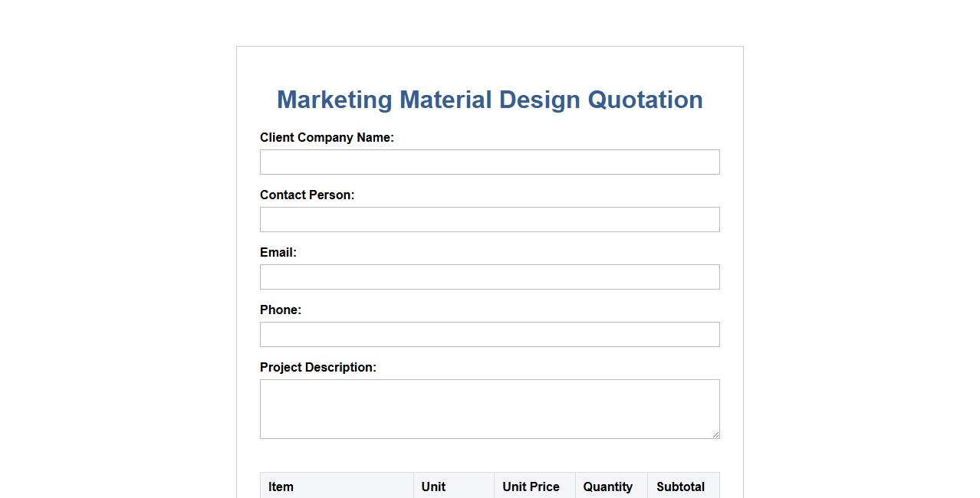Select the Unit column header
980x498 pixels.
coord(433,487)
